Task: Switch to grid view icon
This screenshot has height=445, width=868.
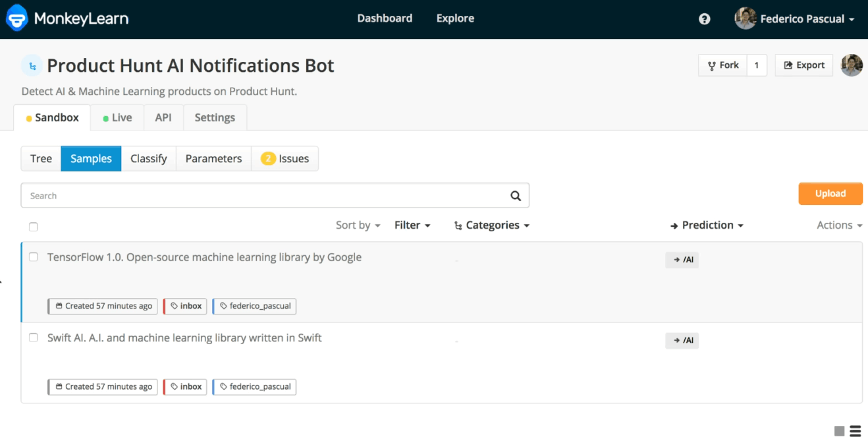Action: pyautogui.click(x=839, y=431)
